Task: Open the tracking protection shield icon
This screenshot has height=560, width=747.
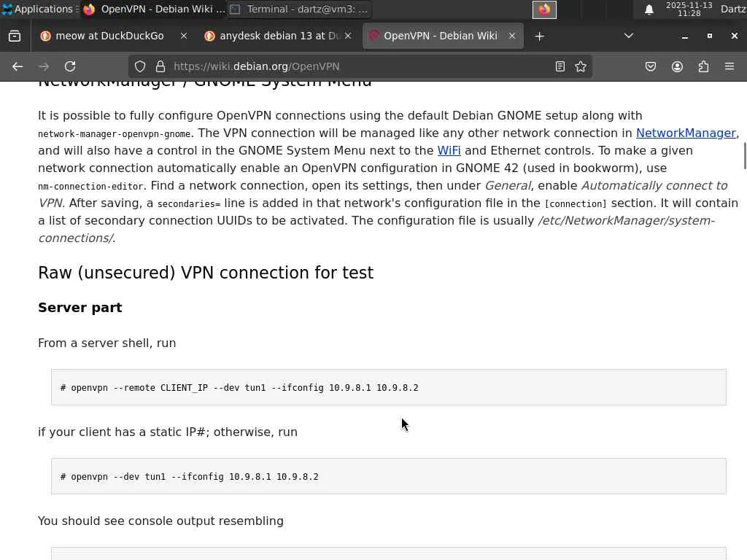Action: [140, 66]
